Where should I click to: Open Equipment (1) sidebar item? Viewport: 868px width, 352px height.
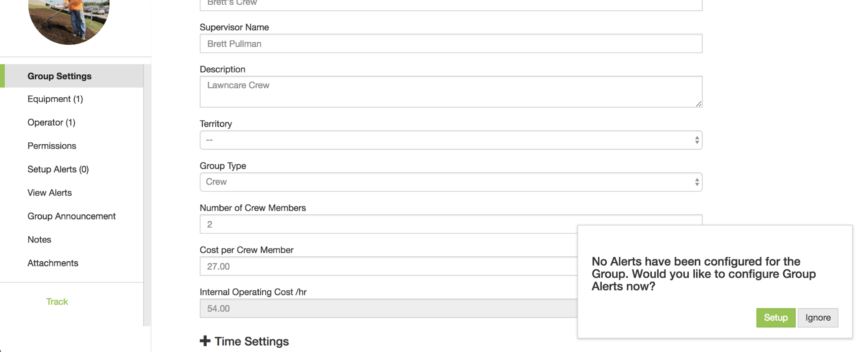coord(55,99)
